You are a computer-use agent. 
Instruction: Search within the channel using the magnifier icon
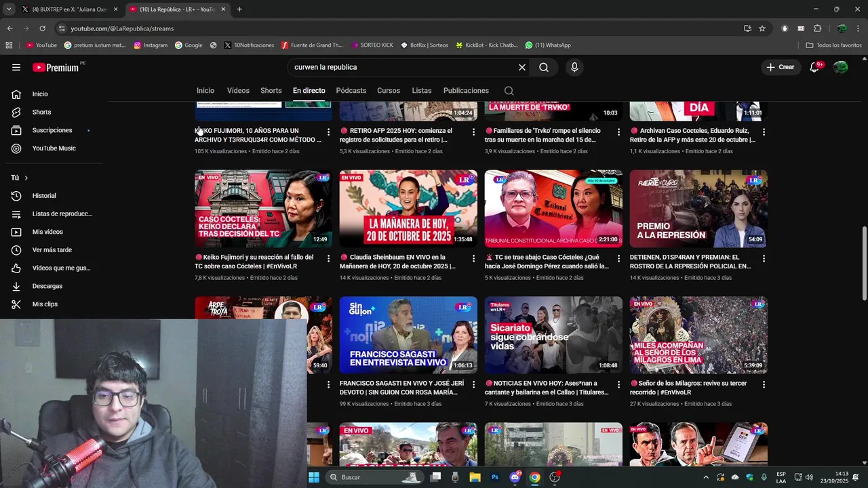coord(509,91)
